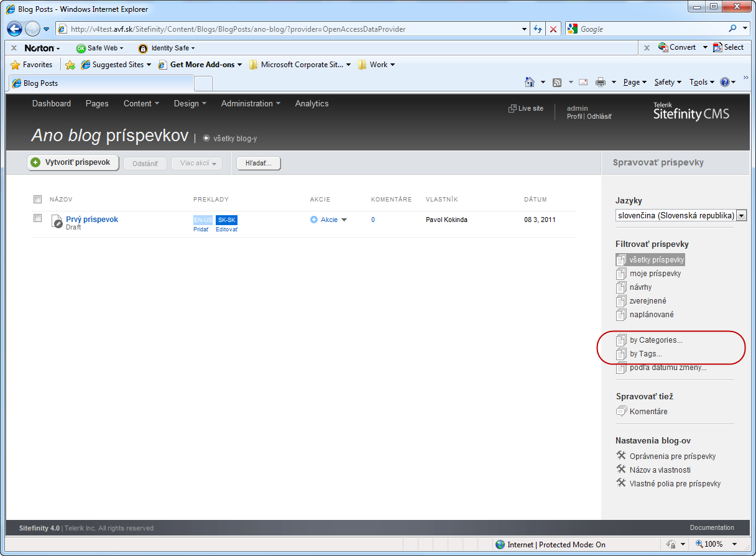This screenshot has width=756, height=556.
Task: Click the Google search magnifier icon
Action: tap(733, 29)
